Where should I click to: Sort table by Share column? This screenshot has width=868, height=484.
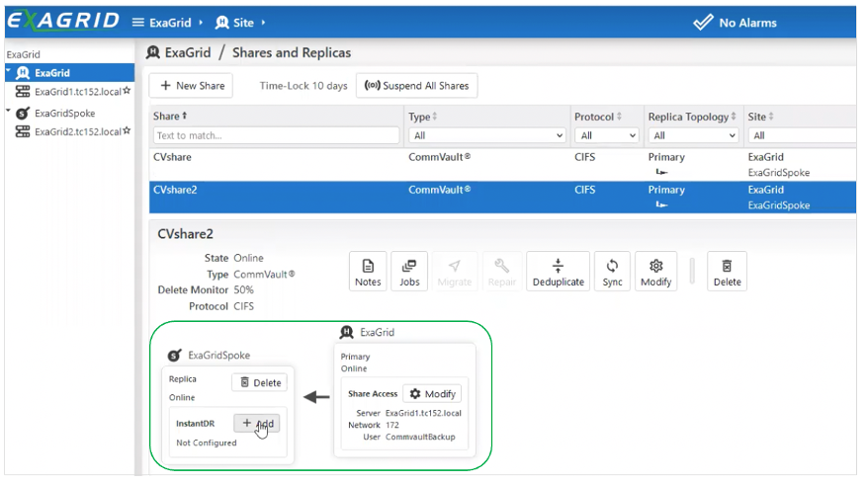170,117
